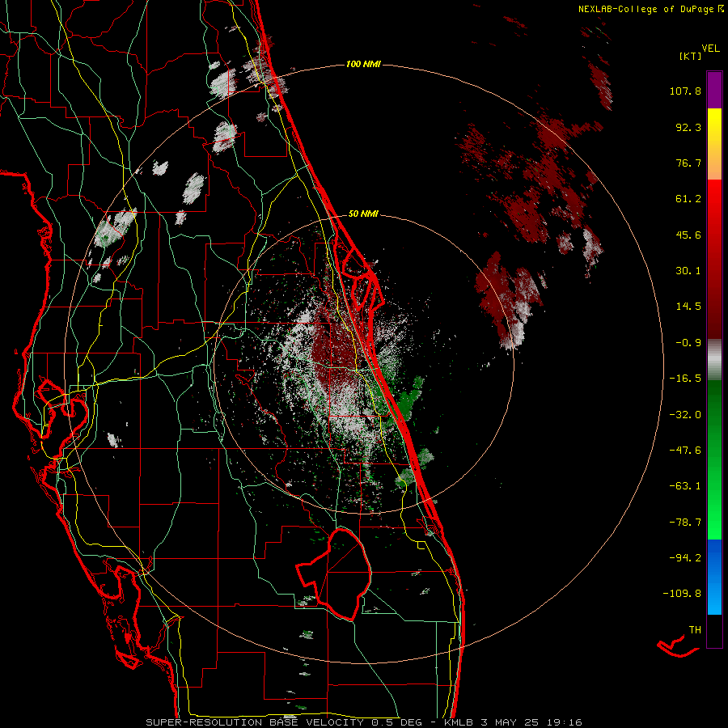Click the -94.2 legend value
The height and width of the screenshot is (728, 728).
click(685, 558)
